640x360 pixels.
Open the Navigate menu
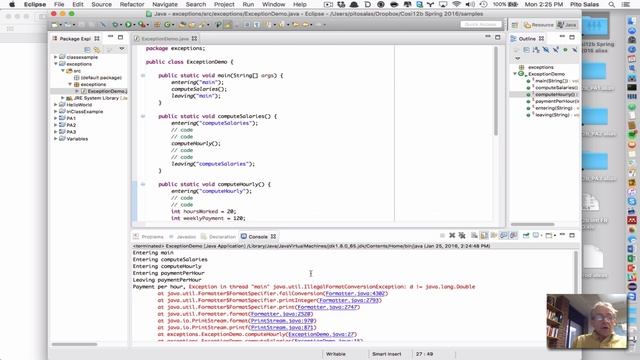[x=165, y=4]
